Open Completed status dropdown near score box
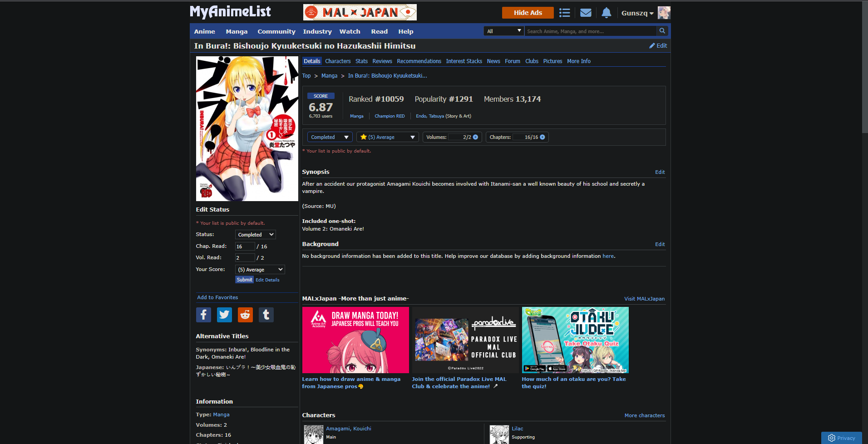 click(330, 137)
